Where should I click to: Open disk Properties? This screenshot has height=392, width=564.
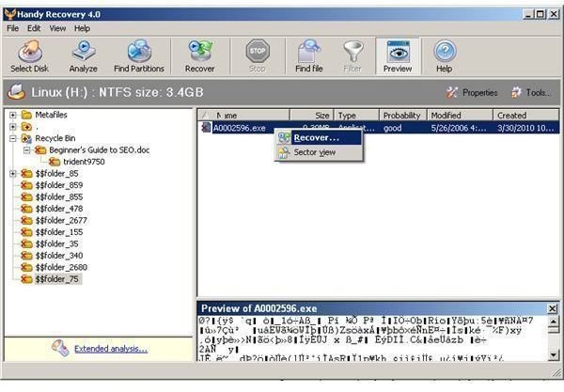472,93
